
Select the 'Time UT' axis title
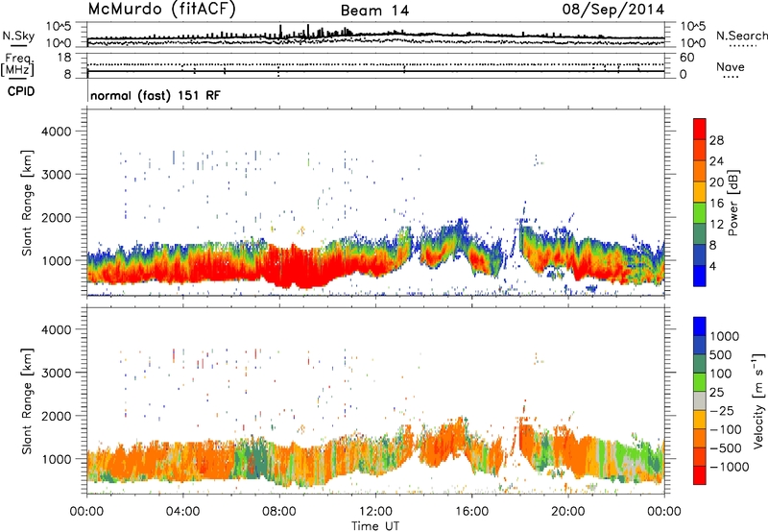[x=375, y=525]
